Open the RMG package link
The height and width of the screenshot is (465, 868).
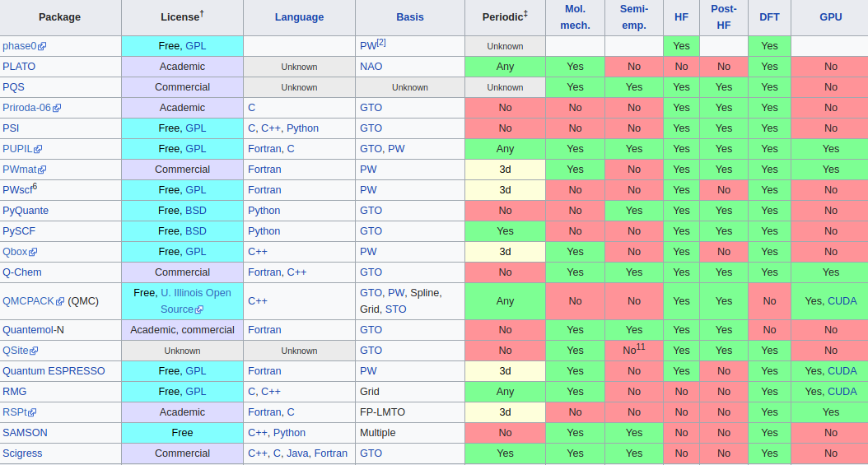(14, 392)
